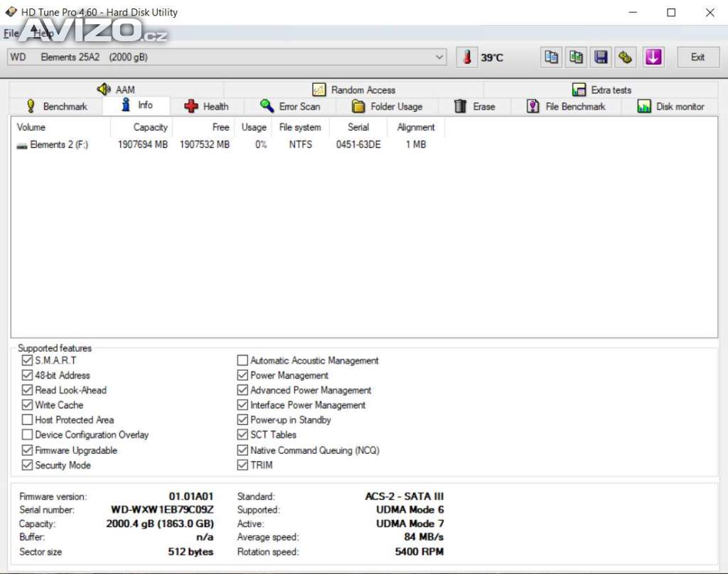The height and width of the screenshot is (574, 728).
Task: Open the File menu
Action: click(x=11, y=33)
